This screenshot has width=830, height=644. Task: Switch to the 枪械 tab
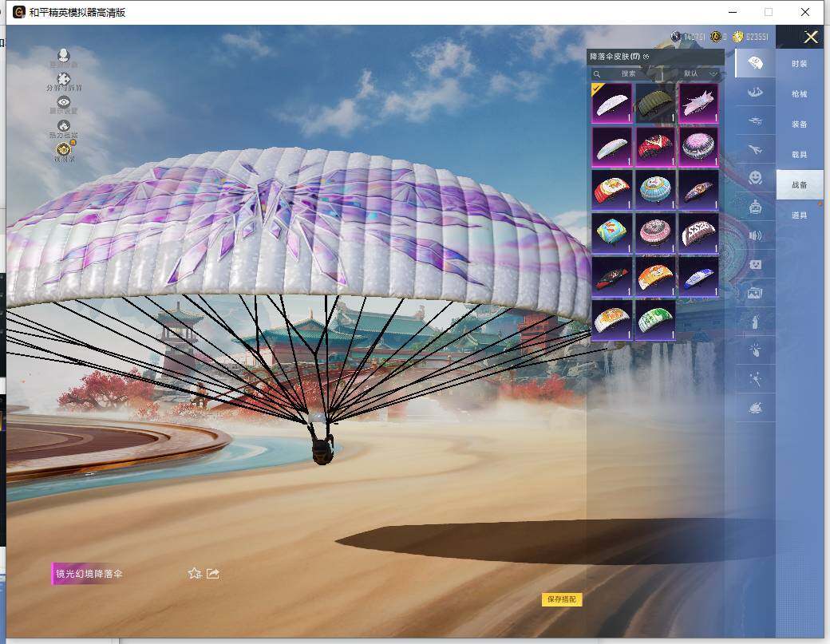[x=799, y=93]
